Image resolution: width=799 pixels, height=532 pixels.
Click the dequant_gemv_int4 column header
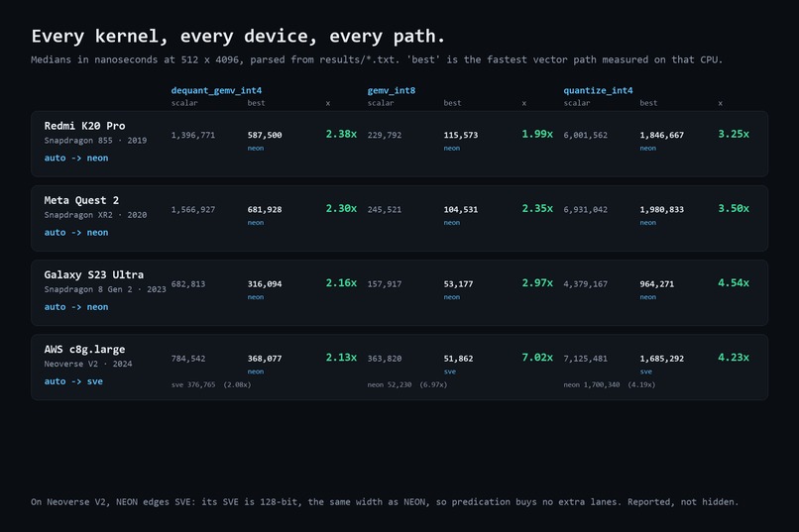[216, 90]
